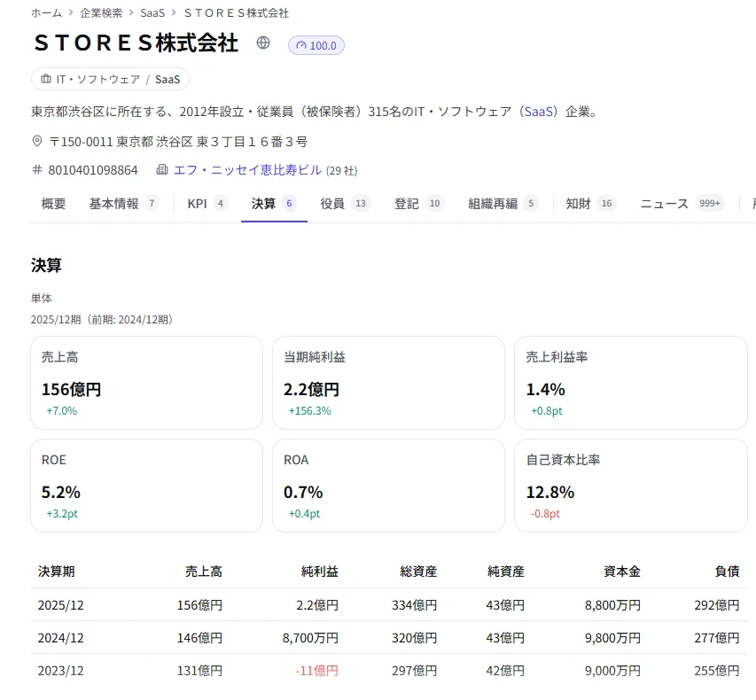756x700 pixels.
Task: Click the 8,800万円 capital cell
Action: tap(612, 605)
